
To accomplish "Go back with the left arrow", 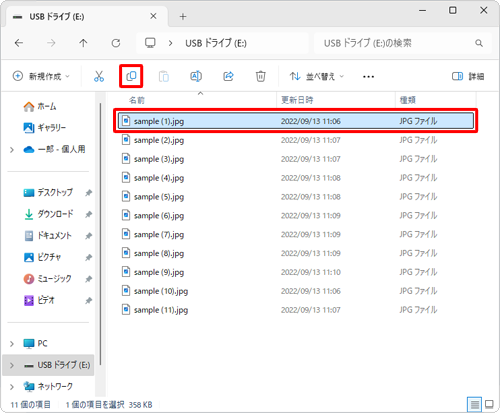I will (19, 43).
